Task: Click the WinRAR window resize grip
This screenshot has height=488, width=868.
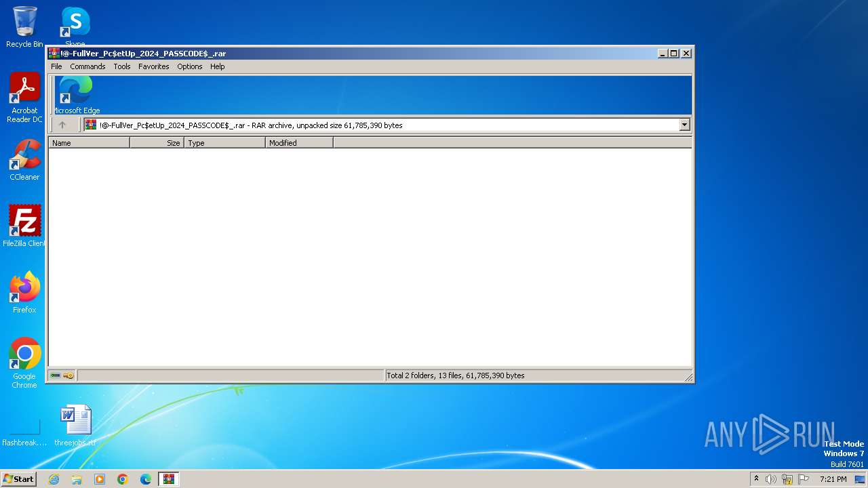Action: (688, 377)
